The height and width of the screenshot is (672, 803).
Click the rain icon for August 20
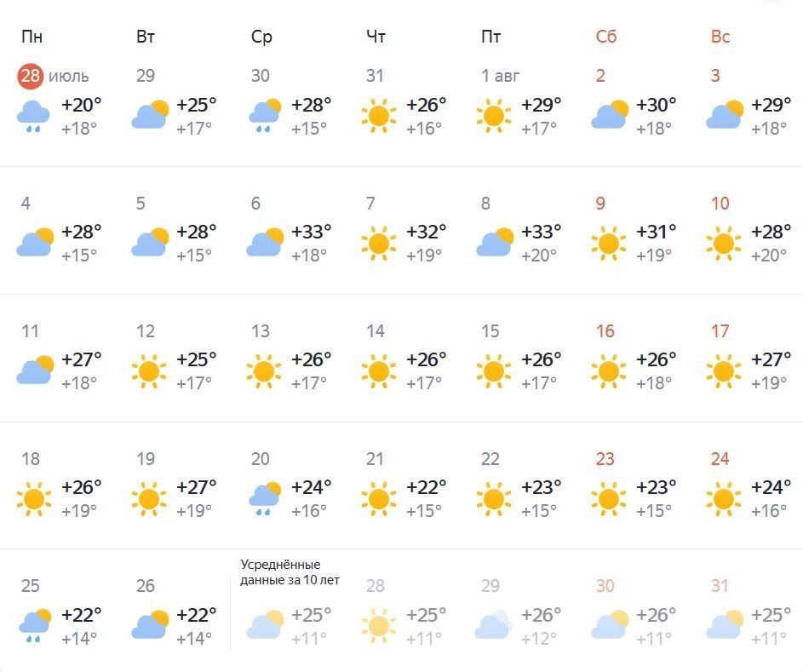(x=264, y=498)
